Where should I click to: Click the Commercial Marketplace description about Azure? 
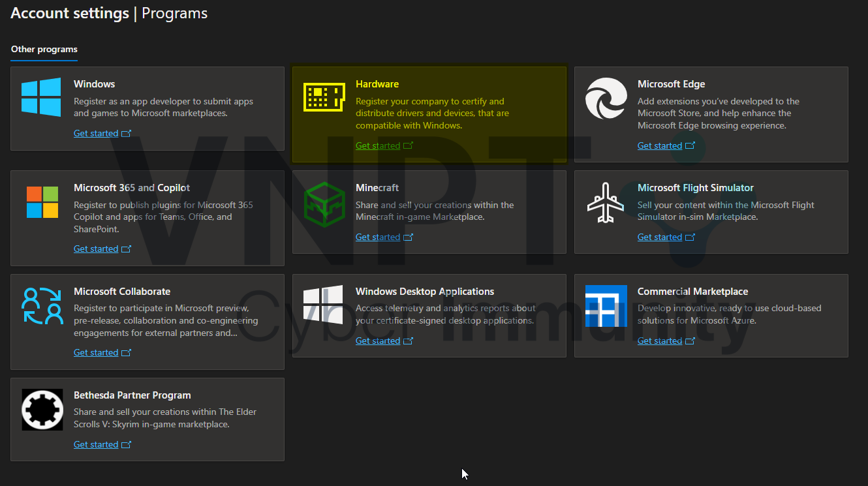pyautogui.click(x=729, y=314)
